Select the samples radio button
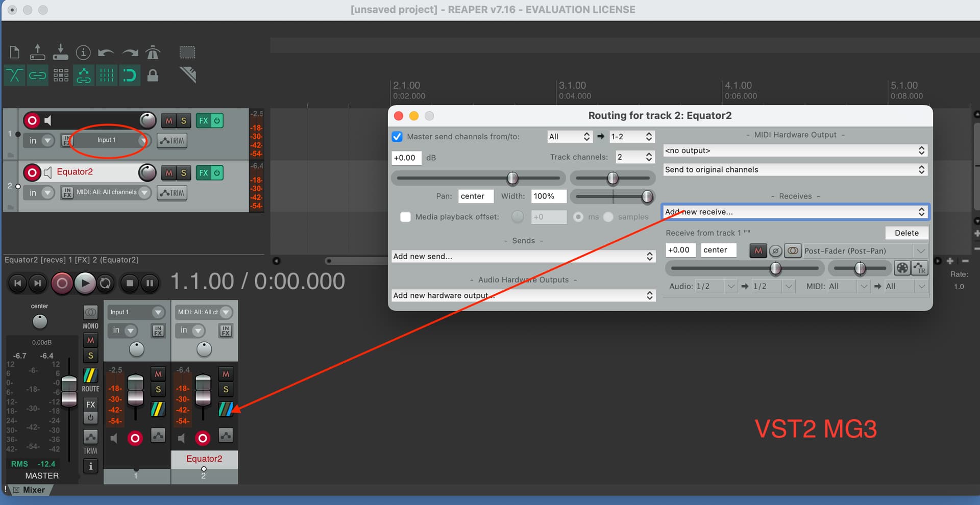The width and height of the screenshot is (980, 505). (608, 217)
